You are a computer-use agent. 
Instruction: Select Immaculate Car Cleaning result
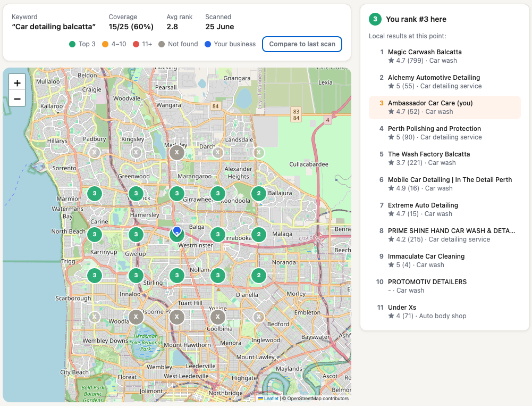tap(445, 261)
